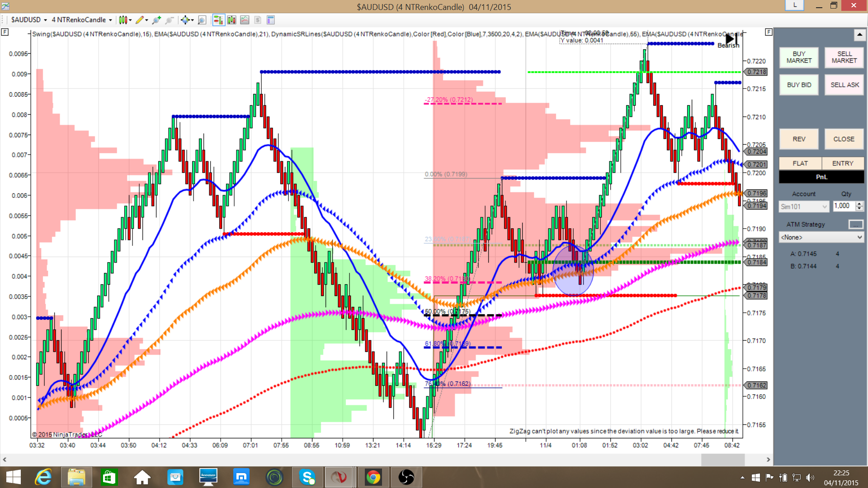This screenshot has width=868, height=488.
Task: Switch to the FLAT tab
Action: [800, 163]
